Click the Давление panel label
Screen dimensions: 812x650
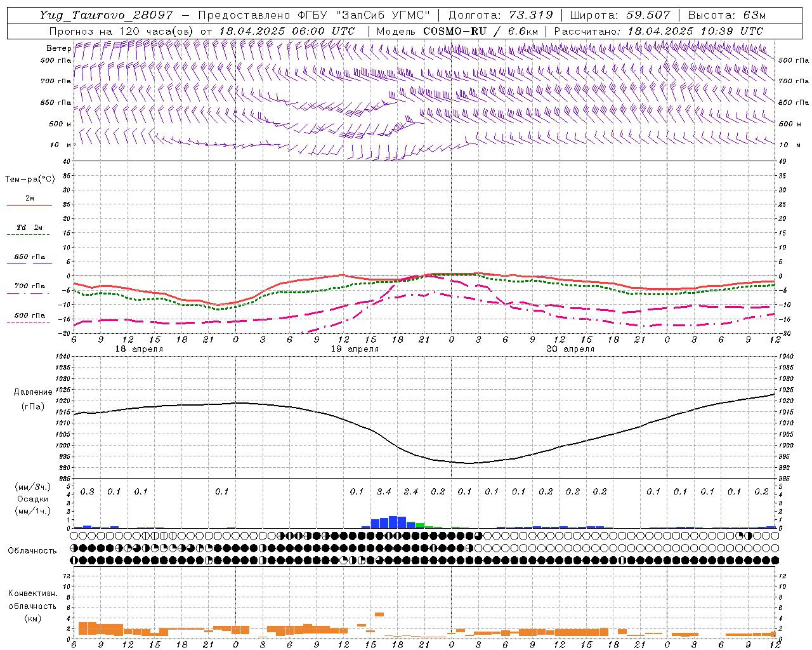[33, 392]
